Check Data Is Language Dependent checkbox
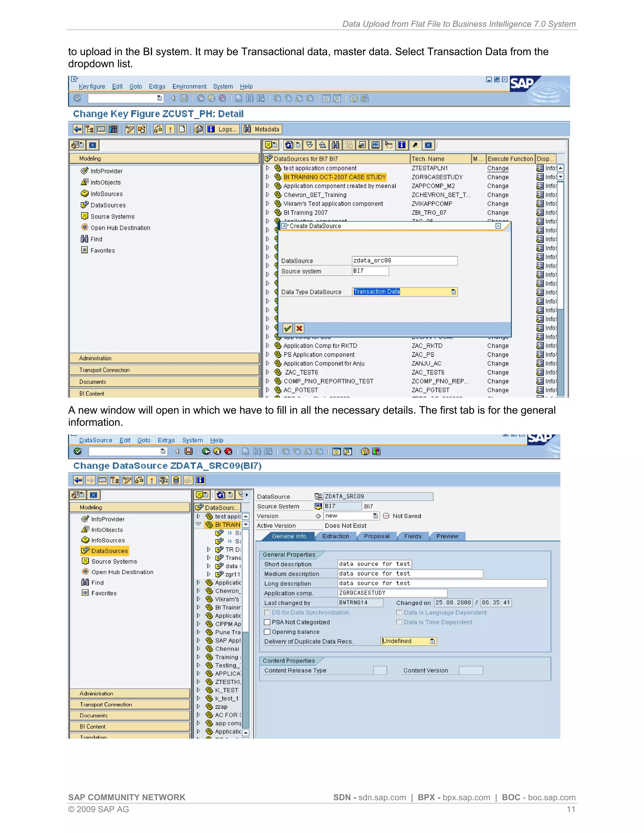The width and height of the screenshot is (644, 833). point(399,613)
